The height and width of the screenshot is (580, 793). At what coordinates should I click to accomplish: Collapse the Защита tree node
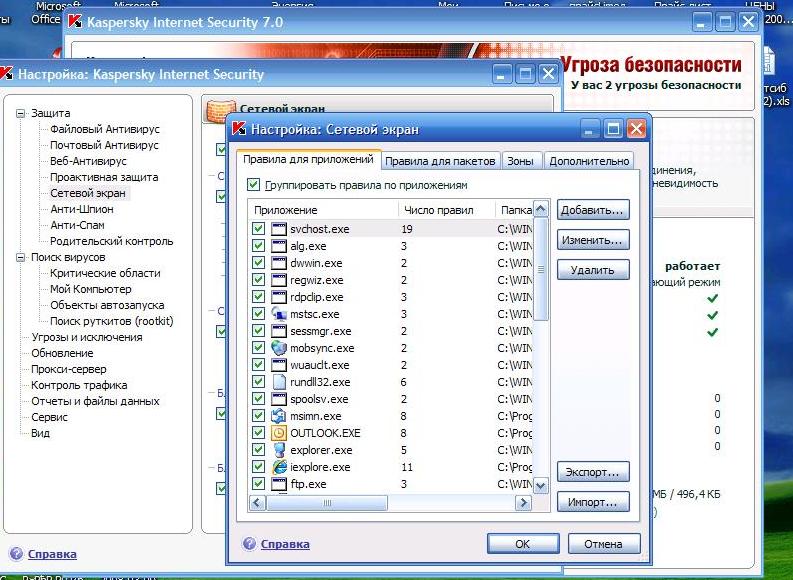pyautogui.click(x=20, y=113)
